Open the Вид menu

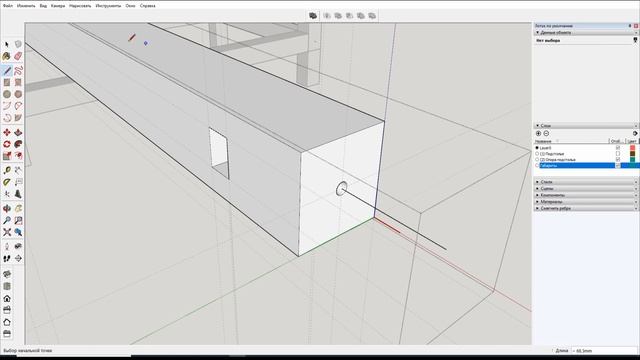point(43,6)
